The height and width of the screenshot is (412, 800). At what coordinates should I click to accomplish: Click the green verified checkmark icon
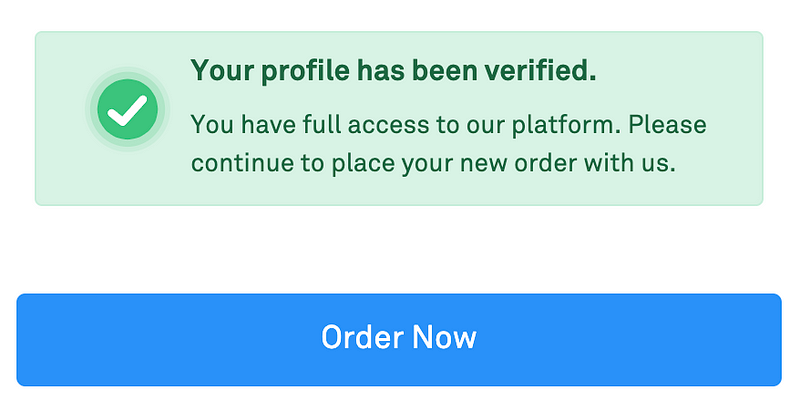[128, 109]
